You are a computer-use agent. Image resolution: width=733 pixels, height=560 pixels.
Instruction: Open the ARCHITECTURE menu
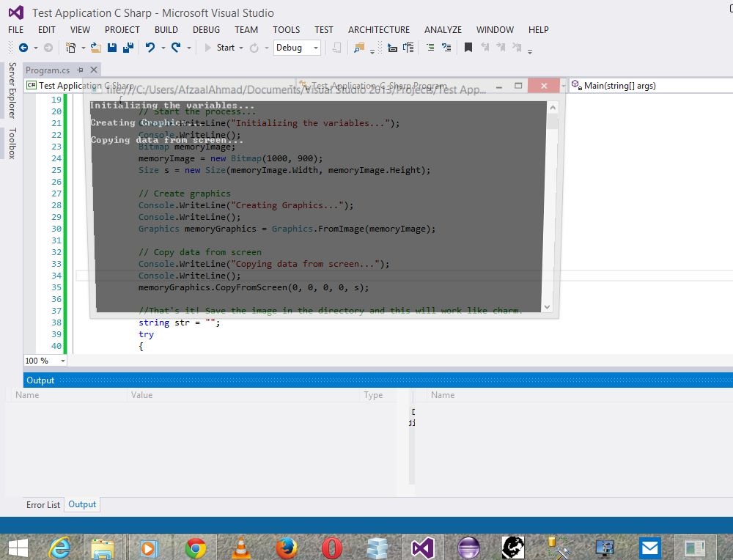379,30
